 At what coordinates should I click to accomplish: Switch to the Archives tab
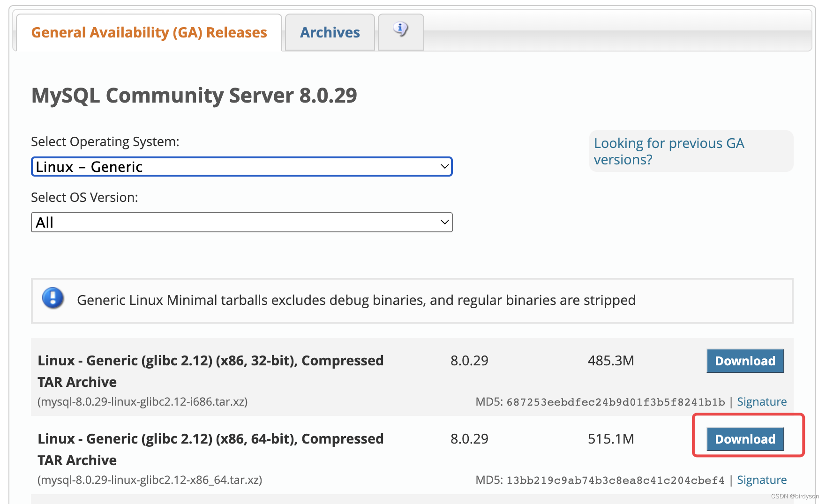click(330, 32)
